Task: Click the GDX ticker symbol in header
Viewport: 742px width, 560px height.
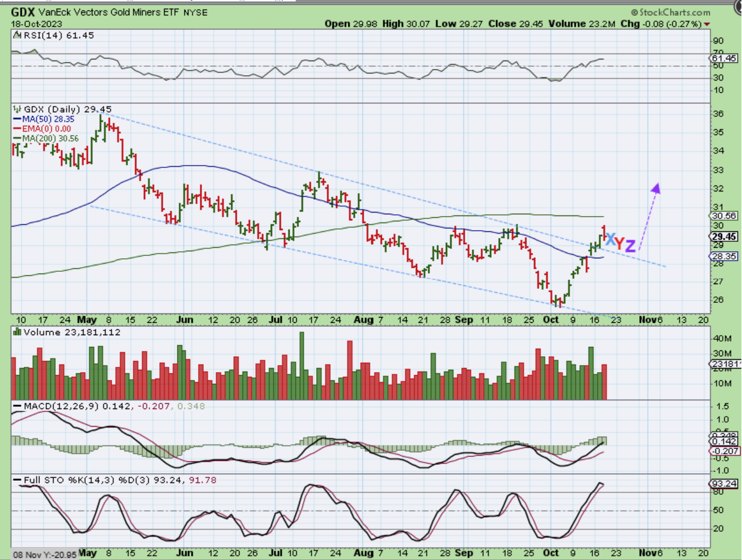Action: point(23,12)
